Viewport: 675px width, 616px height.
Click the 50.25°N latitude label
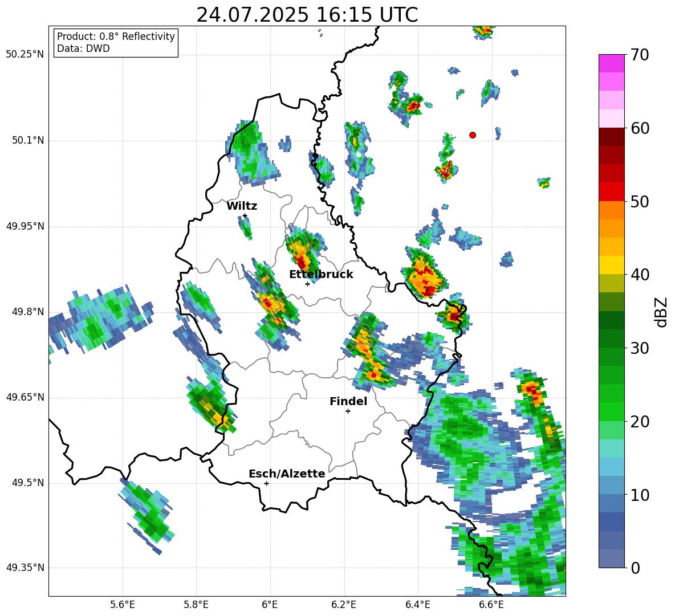click(x=25, y=55)
